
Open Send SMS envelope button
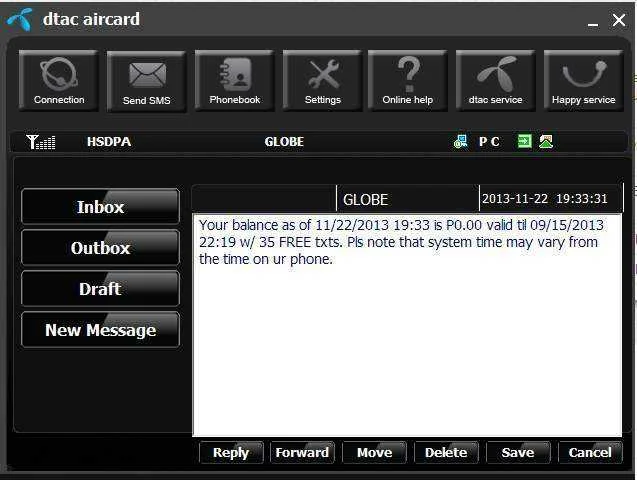click(147, 81)
